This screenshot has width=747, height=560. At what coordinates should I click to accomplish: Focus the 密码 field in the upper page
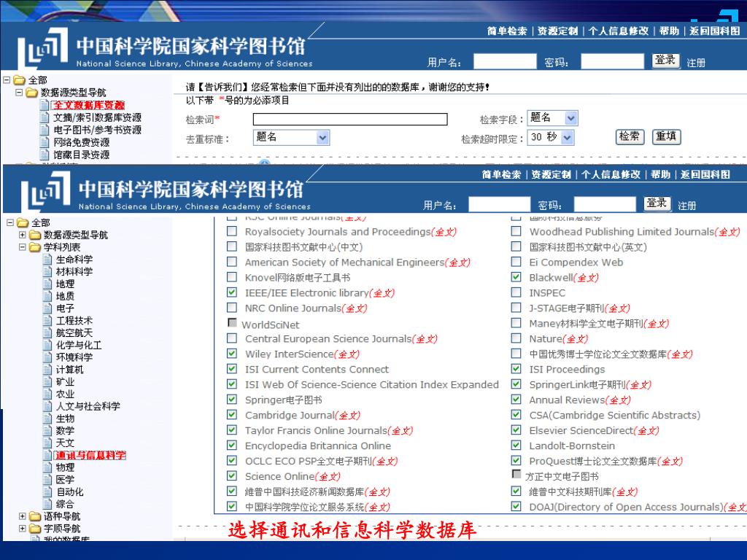click(612, 61)
